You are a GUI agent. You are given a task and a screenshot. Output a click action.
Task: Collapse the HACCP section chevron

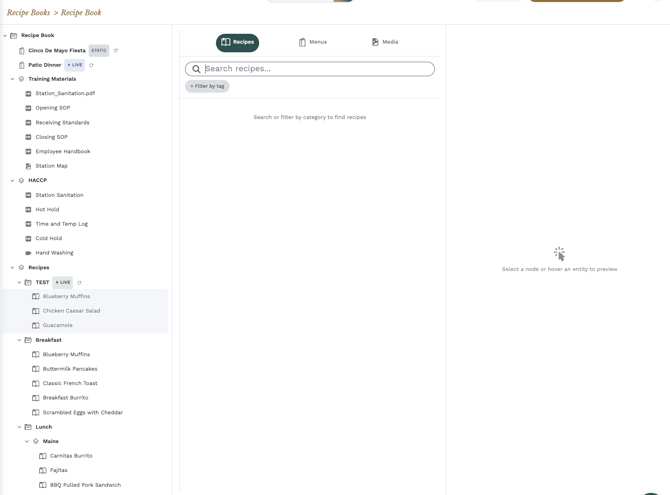click(x=12, y=180)
